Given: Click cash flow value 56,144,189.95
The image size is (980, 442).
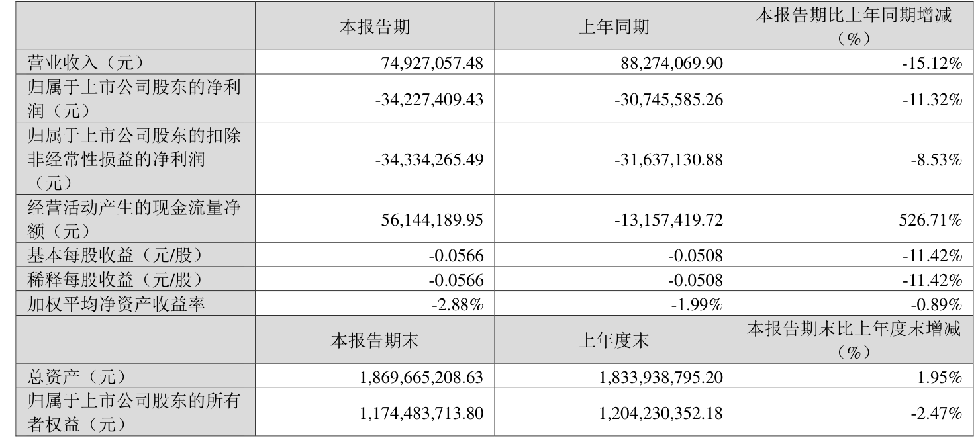Looking at the screenshot, I should (430, 220).
